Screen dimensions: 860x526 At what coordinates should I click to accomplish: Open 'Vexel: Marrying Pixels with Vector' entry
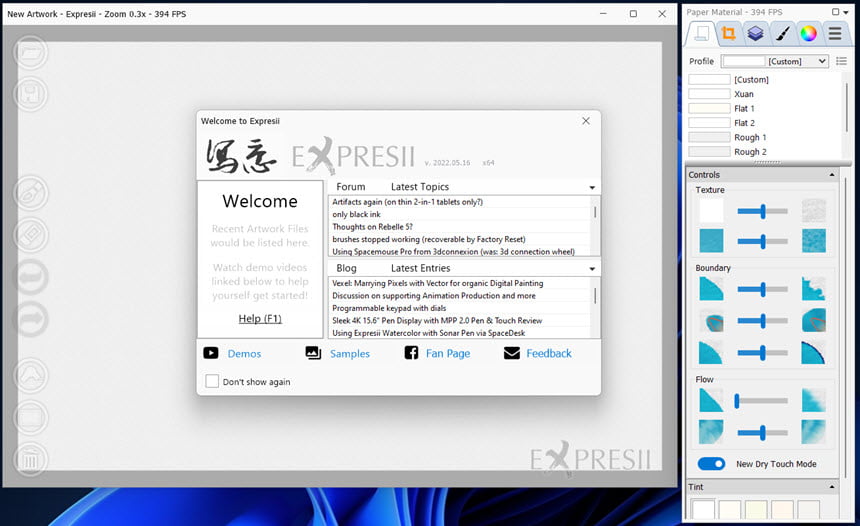pyautogui.click(x=437, y=283)
